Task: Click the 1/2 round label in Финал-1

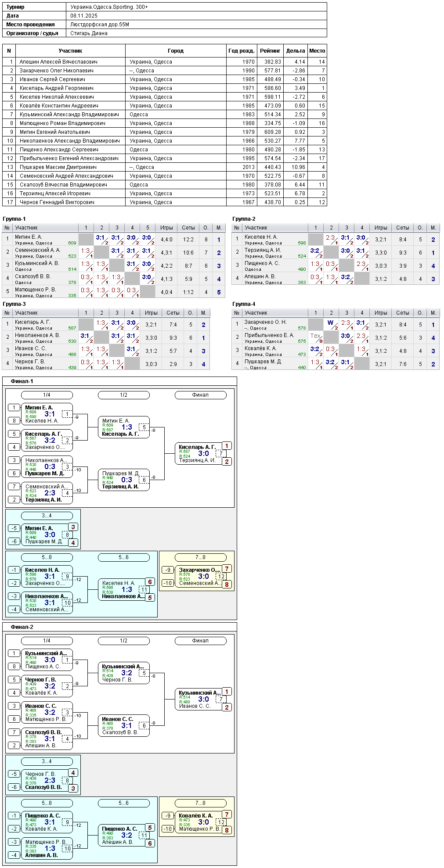Action: pyautogui.click(x=124, y=395)
